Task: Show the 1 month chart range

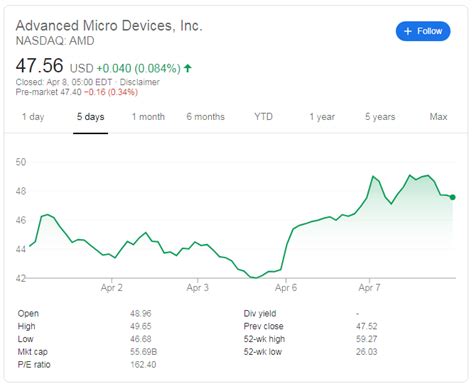Action: coord(148,117)
